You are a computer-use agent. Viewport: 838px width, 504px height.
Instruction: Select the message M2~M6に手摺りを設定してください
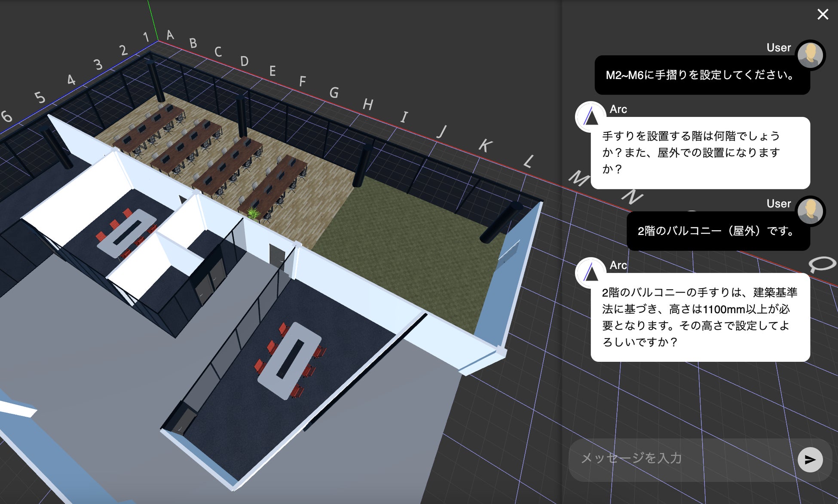(x=701, y=75)
